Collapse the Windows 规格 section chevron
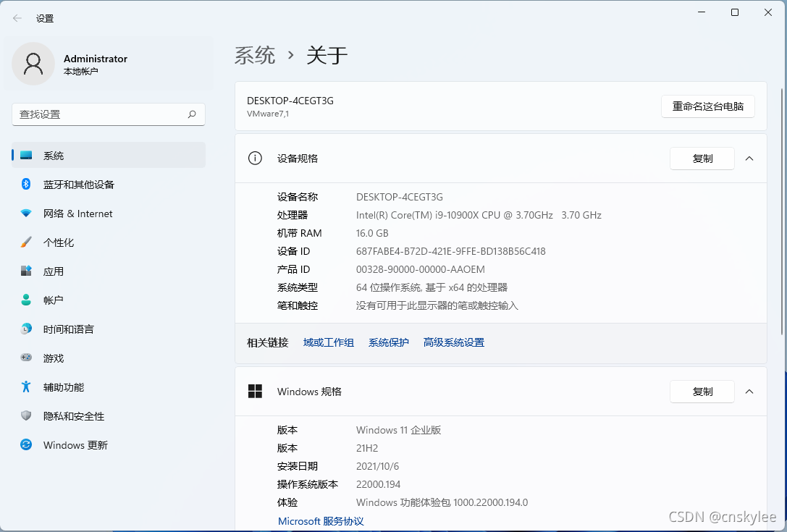Screen dimensions: 787x532 [749, 392]
